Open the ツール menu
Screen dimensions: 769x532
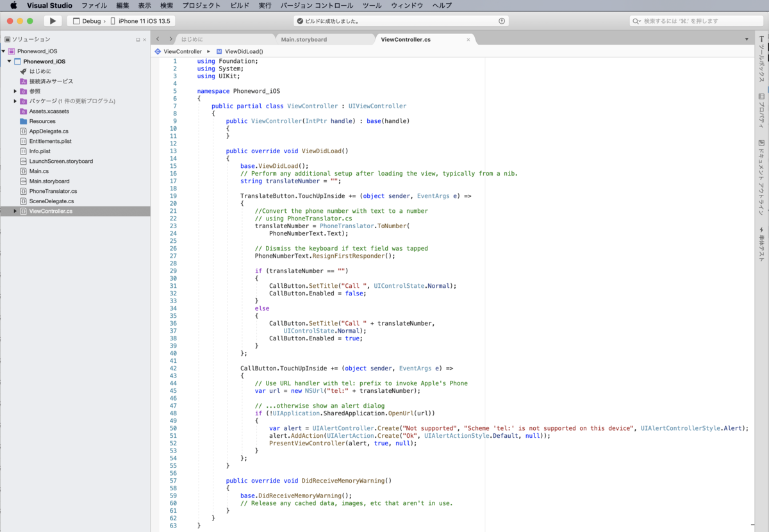pyautogui.click(x=372, y=5)
